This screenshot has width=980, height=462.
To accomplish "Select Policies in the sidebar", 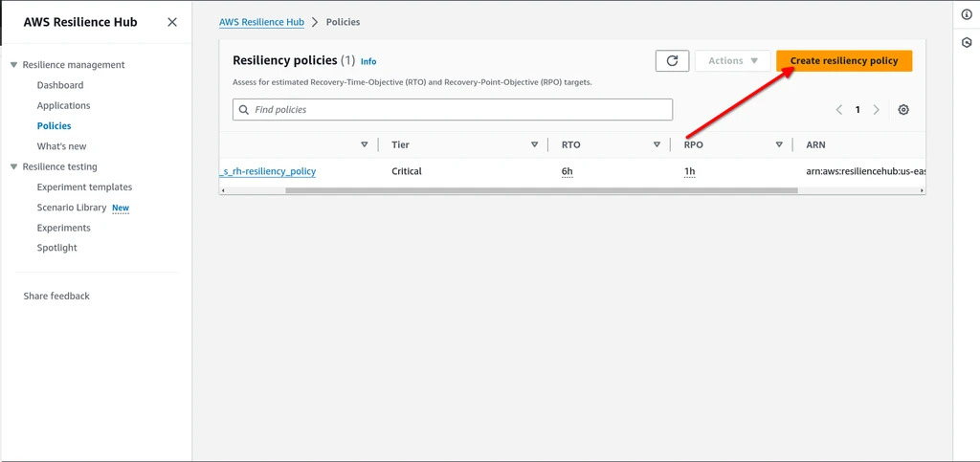I will pyautogui.click(x=55, y=125).
